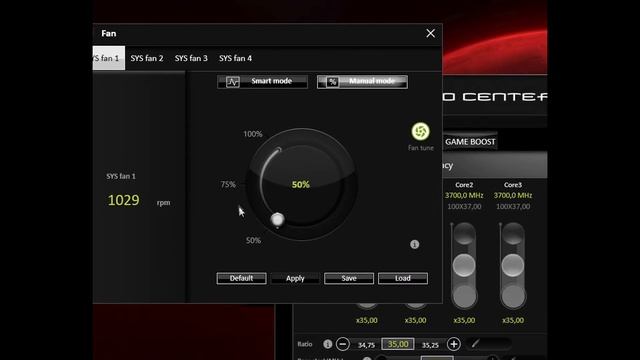Image resolution: width=640 pixels, height=360 pixels.
Task: Click the Core3 100X37,00 text
Action: tap(513, 207)
